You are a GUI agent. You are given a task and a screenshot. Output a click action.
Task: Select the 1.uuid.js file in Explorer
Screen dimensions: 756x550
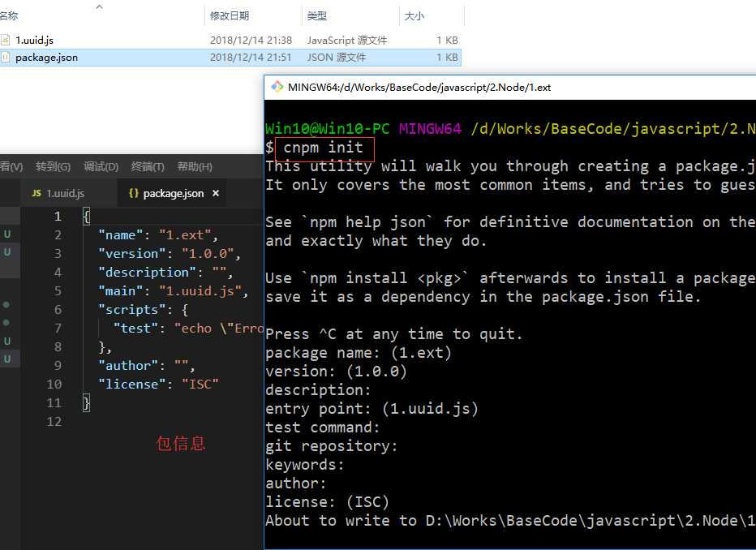(230, 40)
